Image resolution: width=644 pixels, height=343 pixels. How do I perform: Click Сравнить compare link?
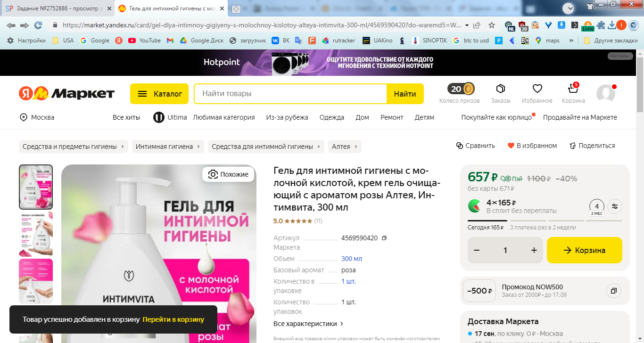476,146
